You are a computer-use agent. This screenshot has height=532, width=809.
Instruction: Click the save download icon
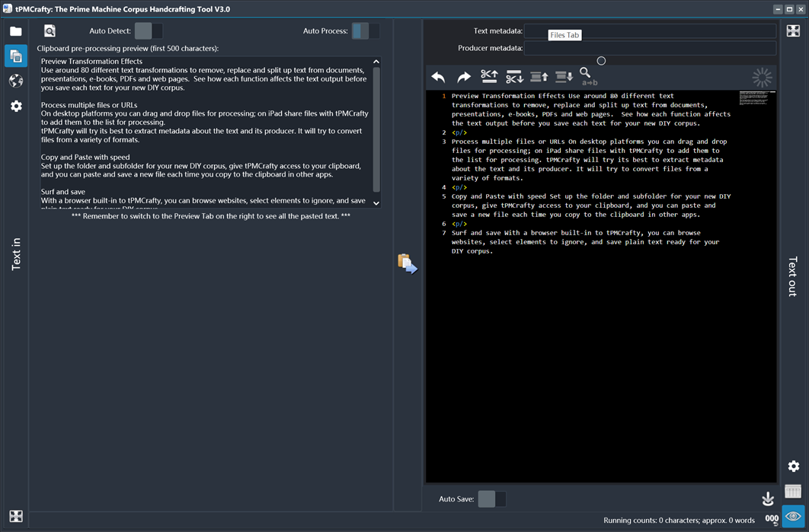point(768,499)
